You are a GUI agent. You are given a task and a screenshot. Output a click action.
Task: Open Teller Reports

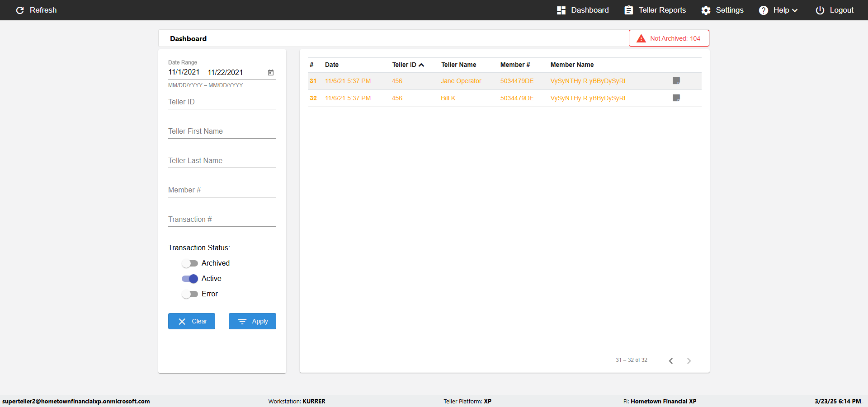pyautogui.click(x=655, y=10)
